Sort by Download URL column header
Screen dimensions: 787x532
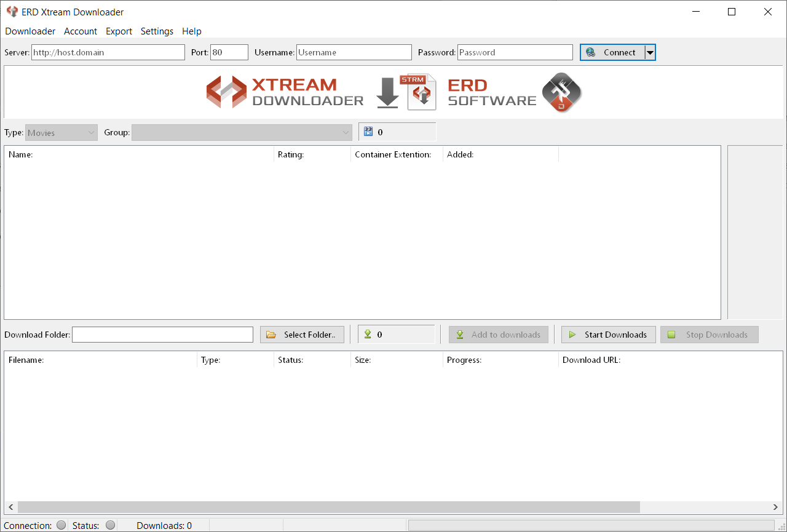click(670, 360)
